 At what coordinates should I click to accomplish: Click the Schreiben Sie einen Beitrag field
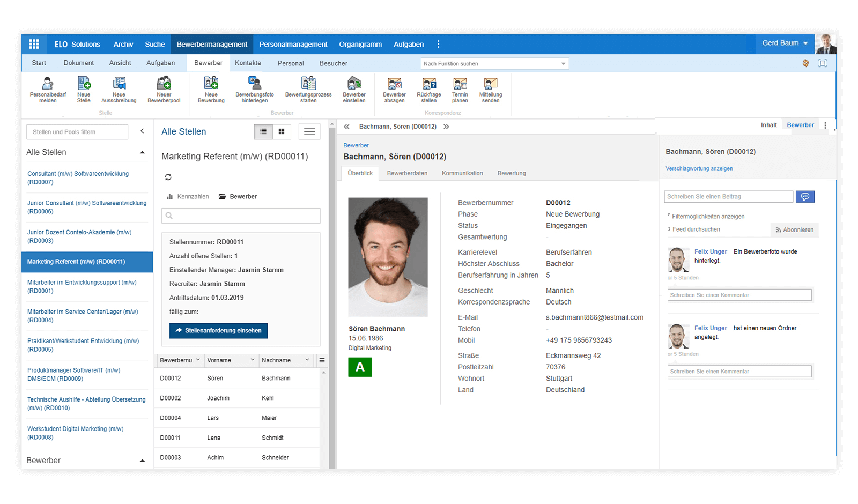tap(728, 197)
